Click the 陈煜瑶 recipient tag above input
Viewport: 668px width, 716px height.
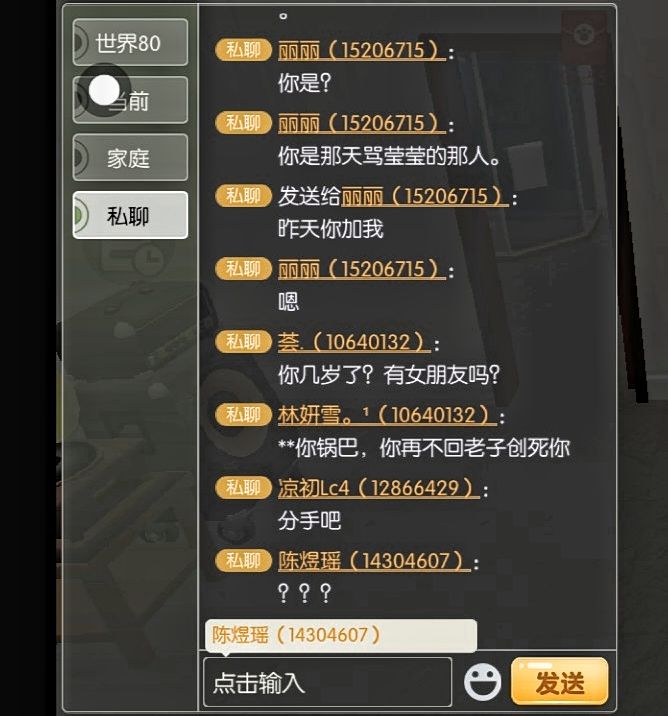(x=341, y=635)
